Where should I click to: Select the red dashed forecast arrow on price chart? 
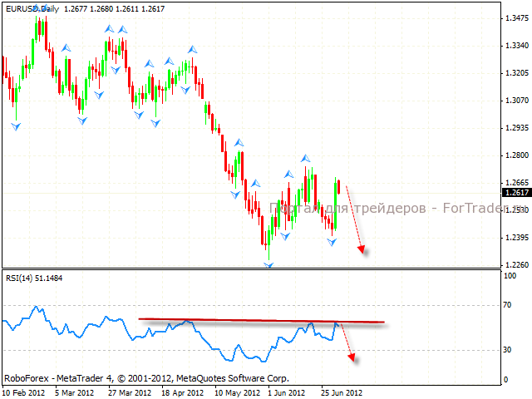pyautogui.click(x=354, y=219)
